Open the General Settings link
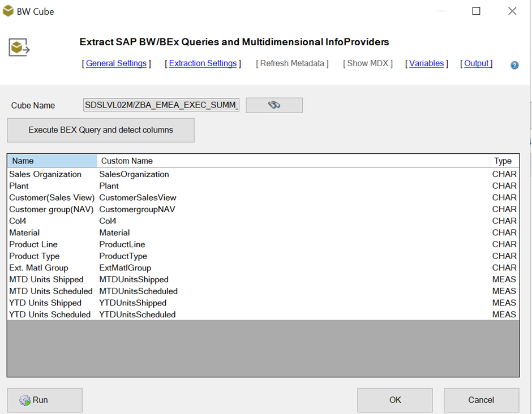This screenshot has height=414, width=532. click(116, 63)
